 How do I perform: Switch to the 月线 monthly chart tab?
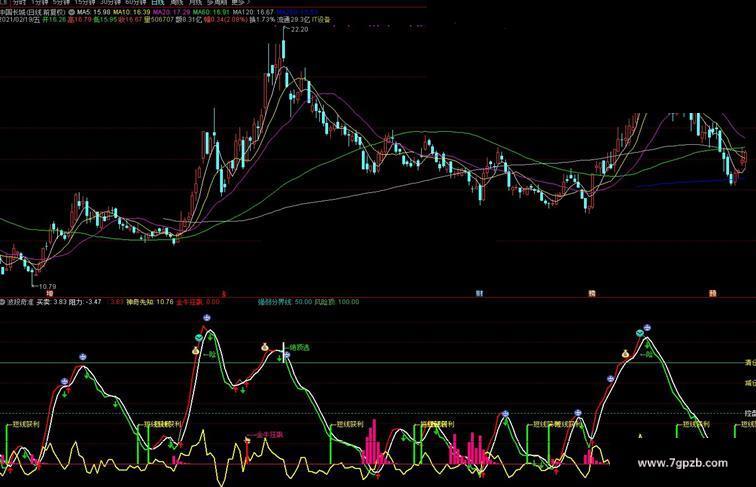coord(195,2)
